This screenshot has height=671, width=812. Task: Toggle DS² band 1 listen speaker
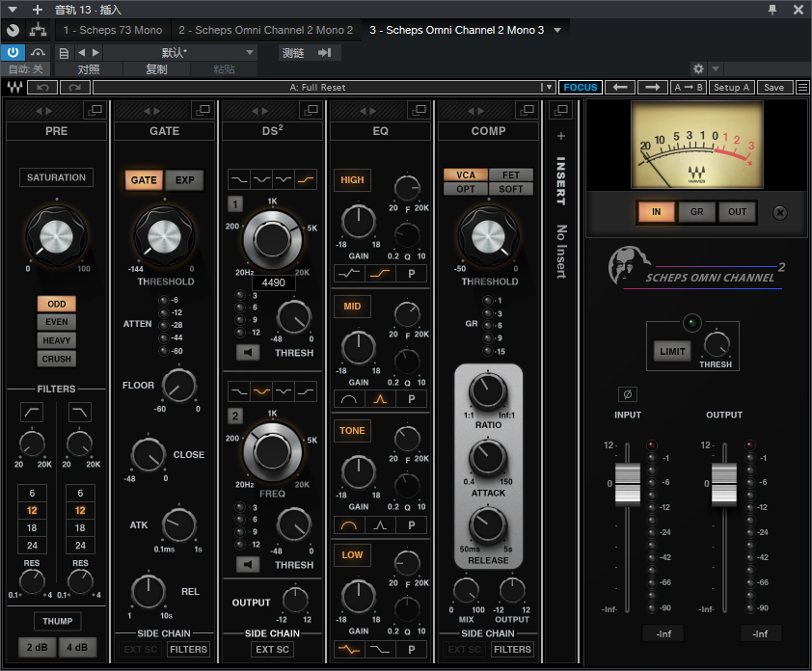[248, 353]
